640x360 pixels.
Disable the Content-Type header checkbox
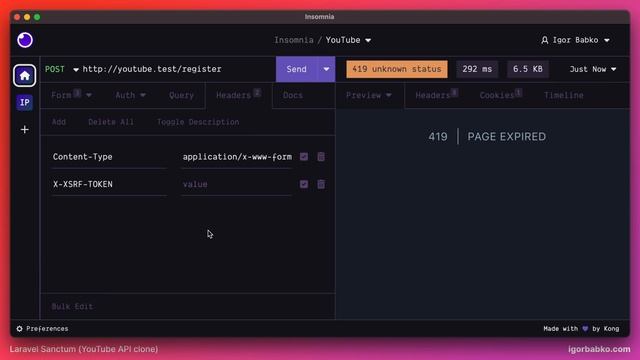pos(304,157)
